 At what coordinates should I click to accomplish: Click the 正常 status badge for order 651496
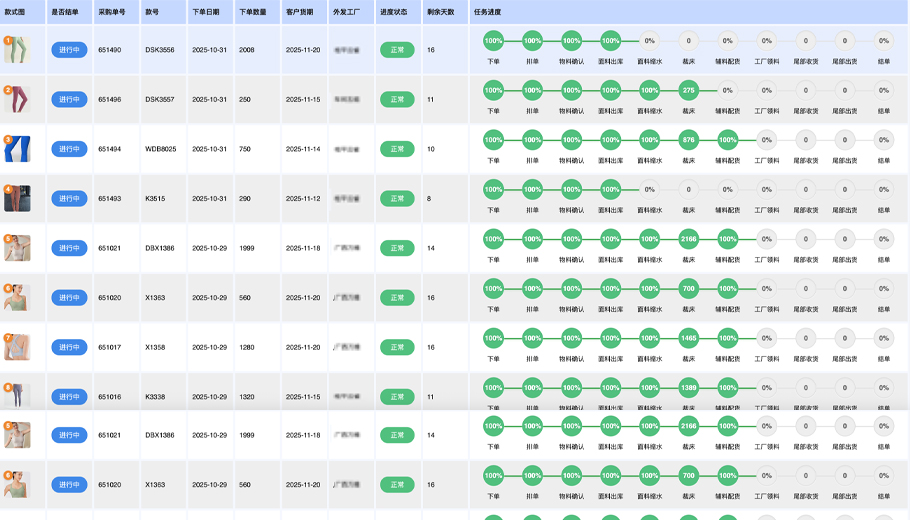[x=397, y=99]
